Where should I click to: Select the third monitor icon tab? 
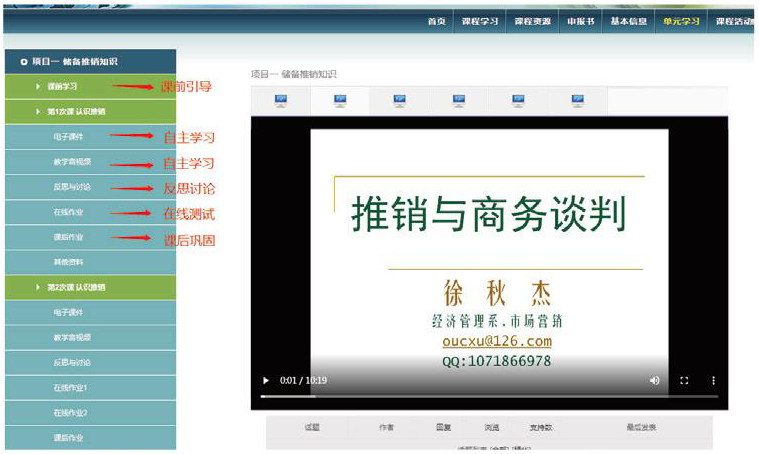399,100
